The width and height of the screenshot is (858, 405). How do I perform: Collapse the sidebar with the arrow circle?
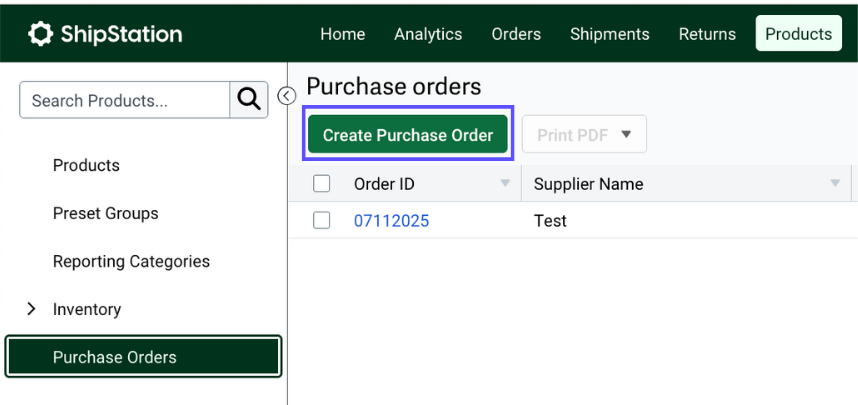click(x=287, y=96)
